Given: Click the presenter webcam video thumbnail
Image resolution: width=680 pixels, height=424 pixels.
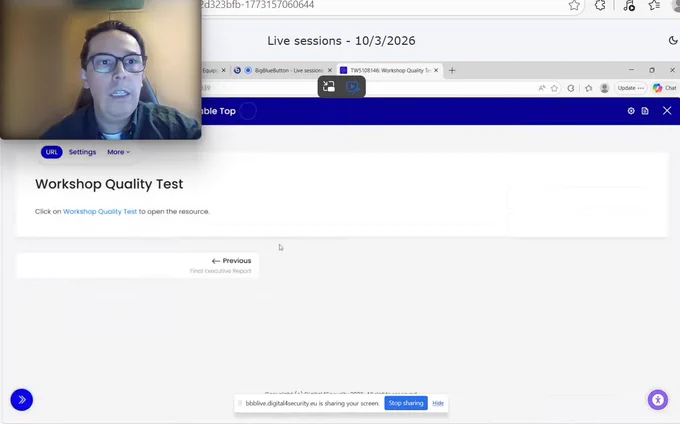Looking at the screenshot, I should coord(100,69).
